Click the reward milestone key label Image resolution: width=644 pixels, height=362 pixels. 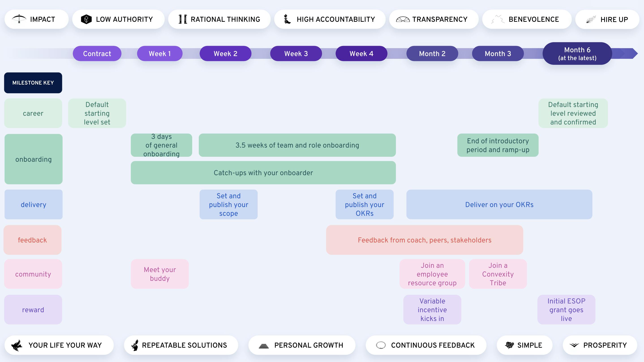point(33,309)
